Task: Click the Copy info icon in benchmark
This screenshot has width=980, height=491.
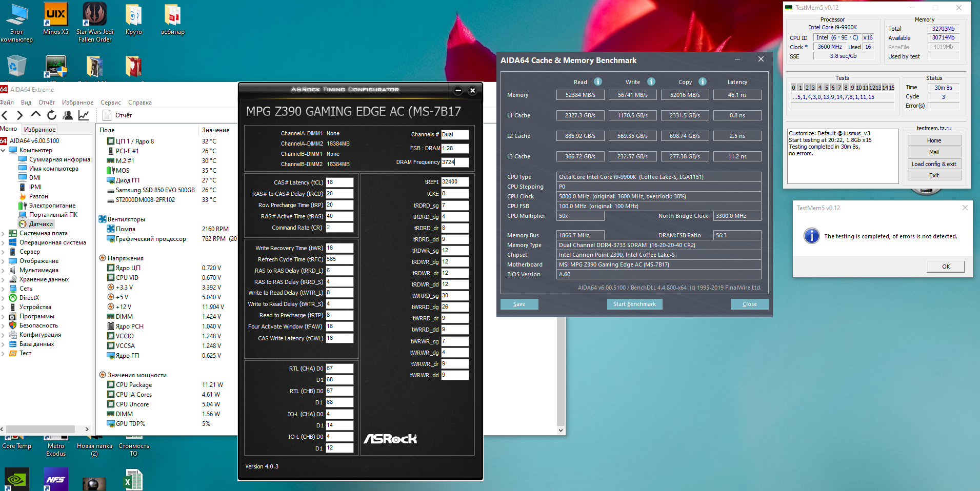Action: point(703,81)
